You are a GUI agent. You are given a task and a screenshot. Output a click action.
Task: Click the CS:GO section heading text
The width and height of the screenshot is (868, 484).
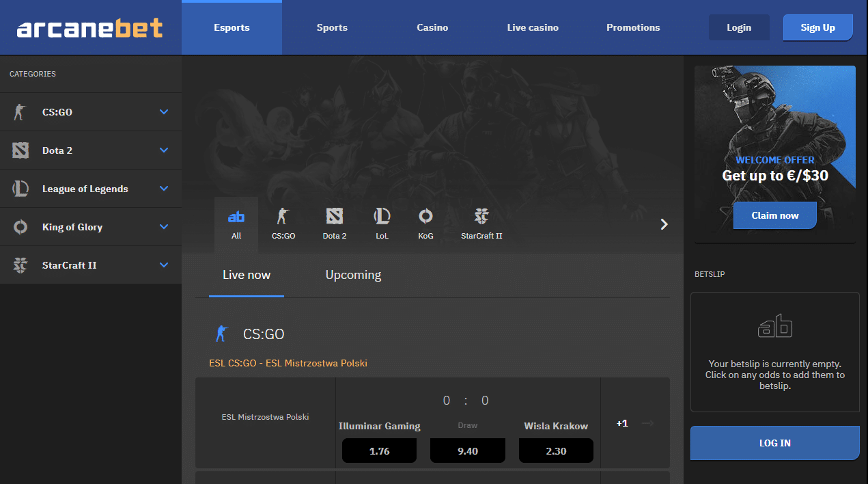point(264,334)
